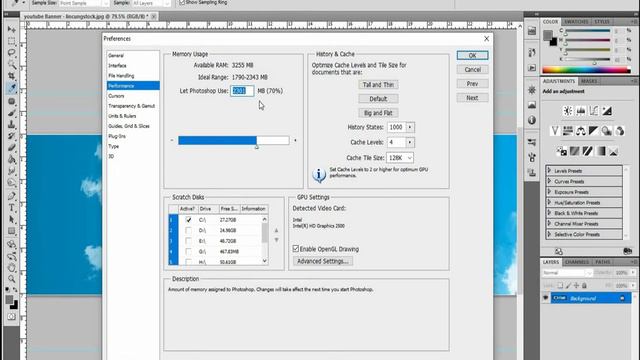Screen dimensions: 640x360
Task: Expand Curves Presets
Action: click(549, 181)
